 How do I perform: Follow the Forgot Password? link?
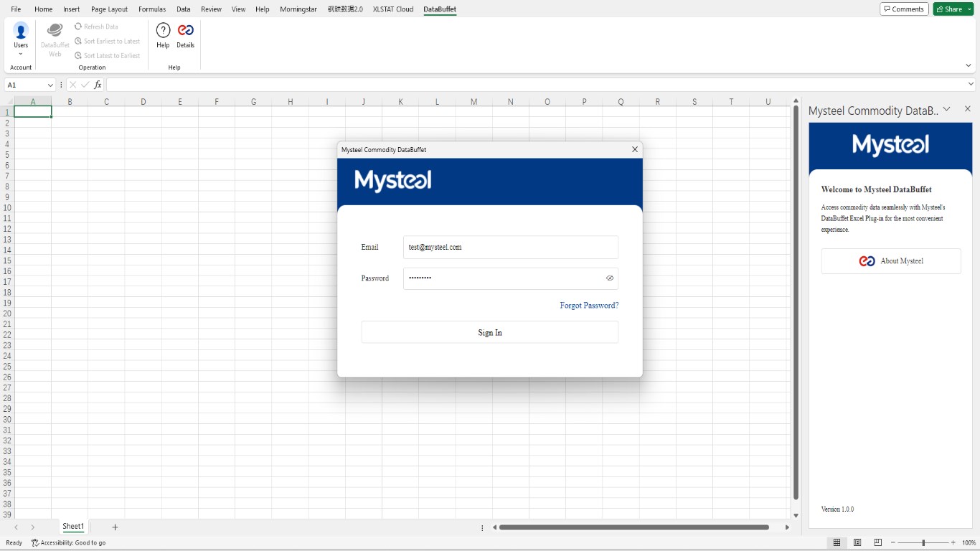pos(589,306)
